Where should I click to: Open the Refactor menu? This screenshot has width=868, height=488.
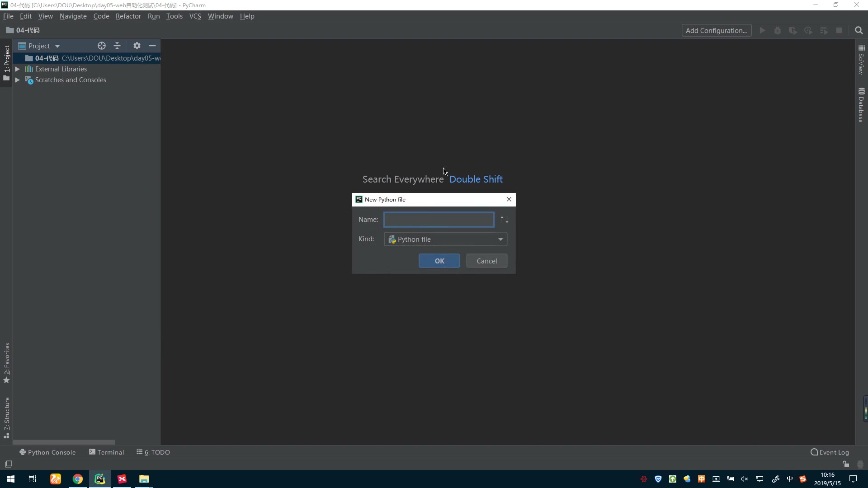click(128, 16)
